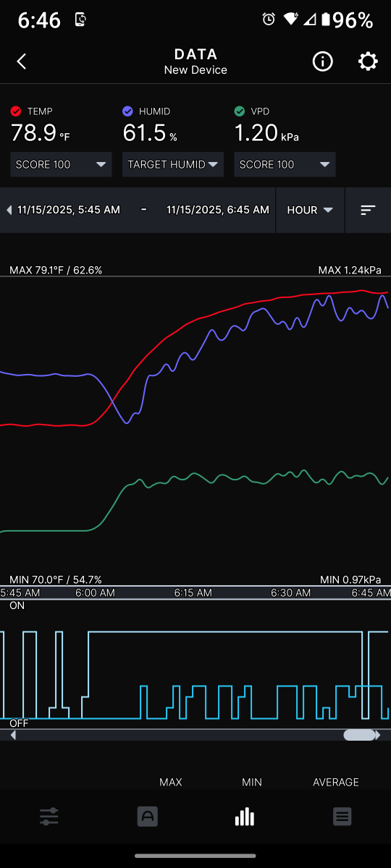Tap the 6:46 status bar clock
Viewport: 391px width, 868px height.
[39, 20]
